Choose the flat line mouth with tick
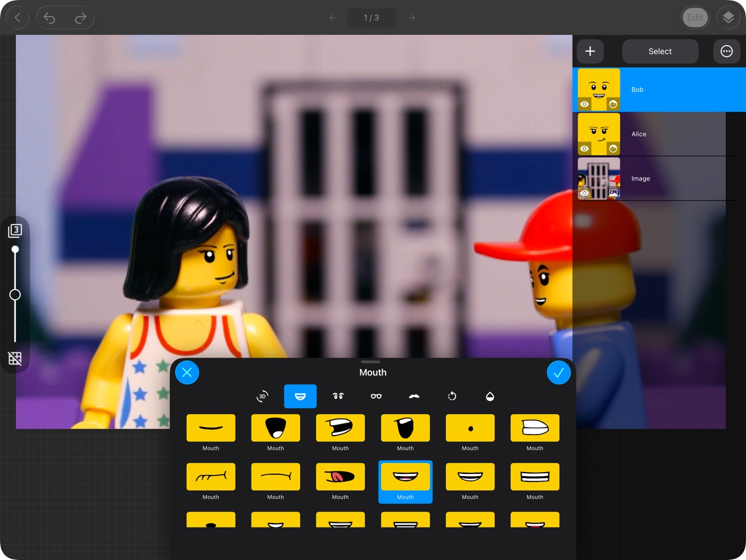This screenshot has width=746, height=560. click(276, 477)
